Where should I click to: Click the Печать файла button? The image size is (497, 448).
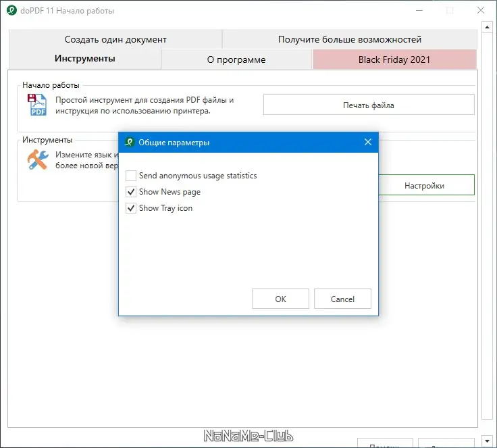tap(369, 105)
